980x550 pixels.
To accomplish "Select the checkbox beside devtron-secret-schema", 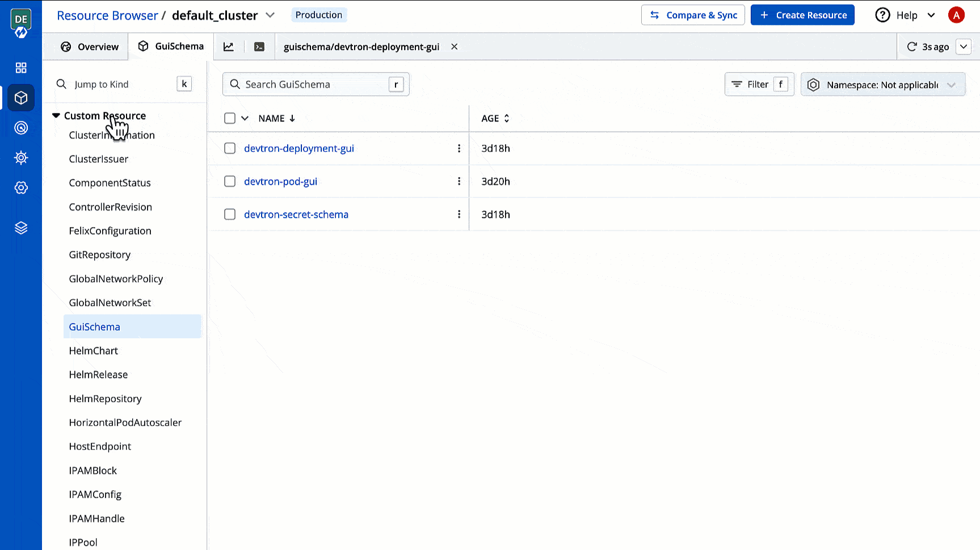I will pos(230,215).
